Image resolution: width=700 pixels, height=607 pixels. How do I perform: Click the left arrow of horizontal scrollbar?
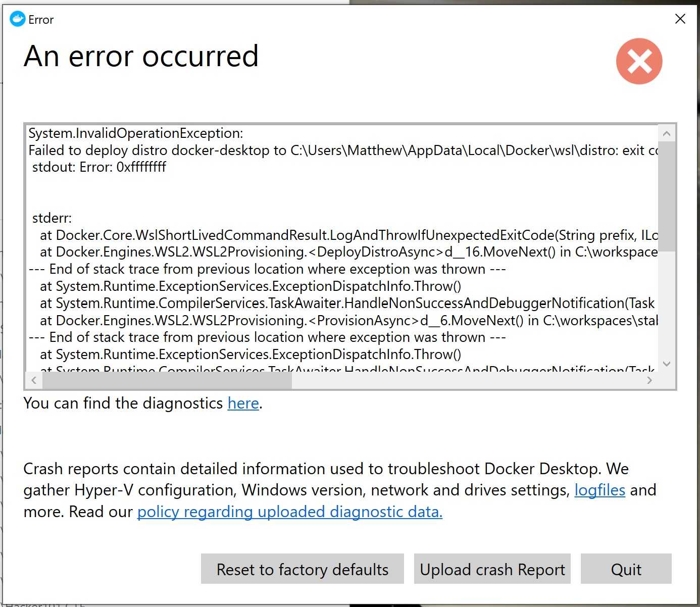(x=34, y=380)
